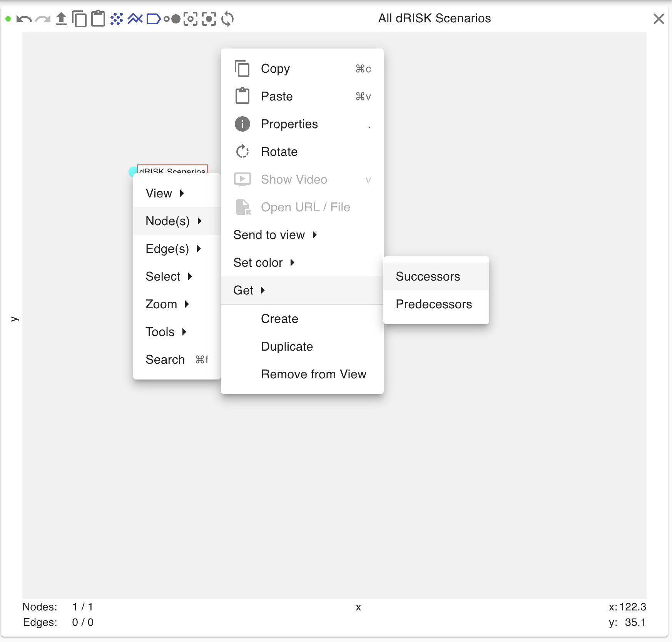Click the undo arrow in the toolbar
This screenshot has height=642, width=672.
point(24,19)
